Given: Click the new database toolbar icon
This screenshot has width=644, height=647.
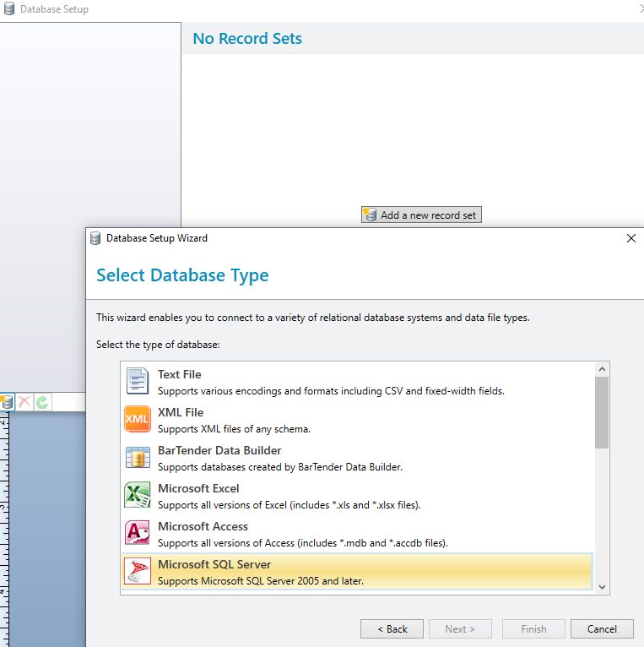Looking at the screenshot, I should [x=7, y=402].
